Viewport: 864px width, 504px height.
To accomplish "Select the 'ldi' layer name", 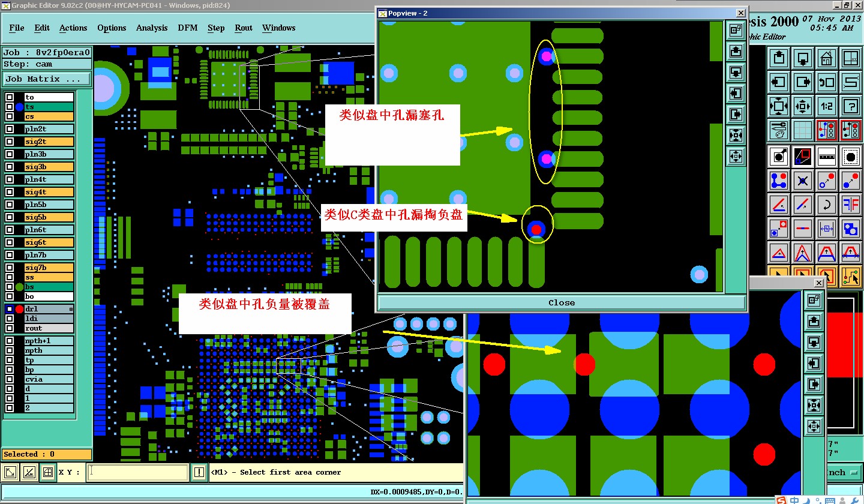I will 49,319.
